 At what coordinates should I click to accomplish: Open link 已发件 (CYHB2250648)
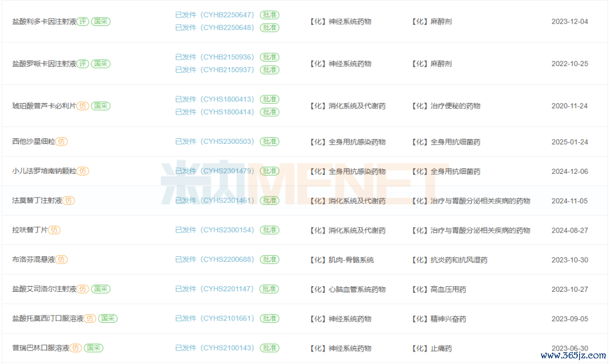click(x=215, y=28)
